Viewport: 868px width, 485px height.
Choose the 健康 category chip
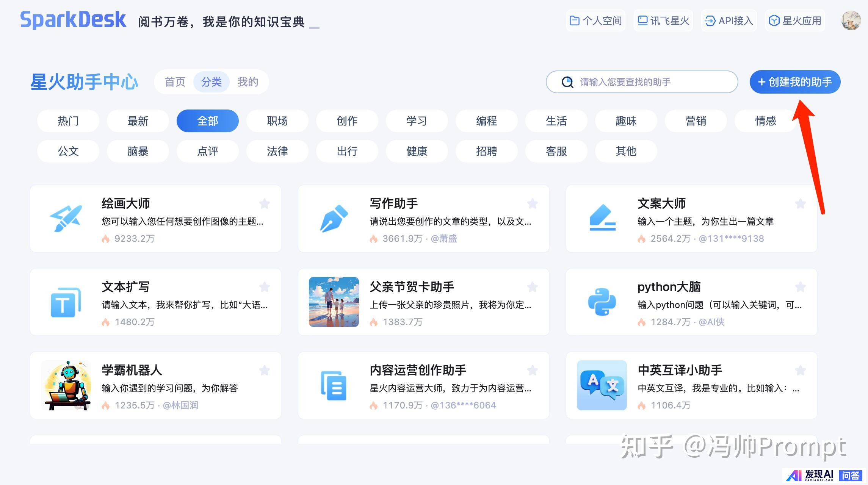pos(417,151)
